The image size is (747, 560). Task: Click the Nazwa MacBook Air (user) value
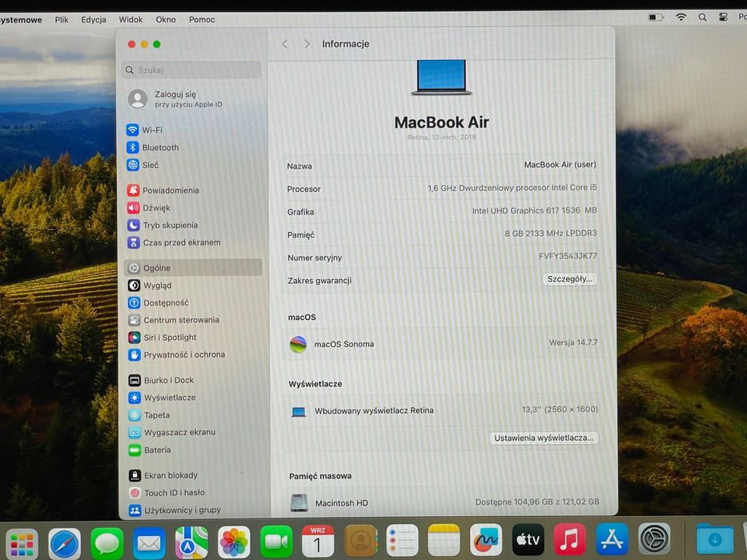560,165
